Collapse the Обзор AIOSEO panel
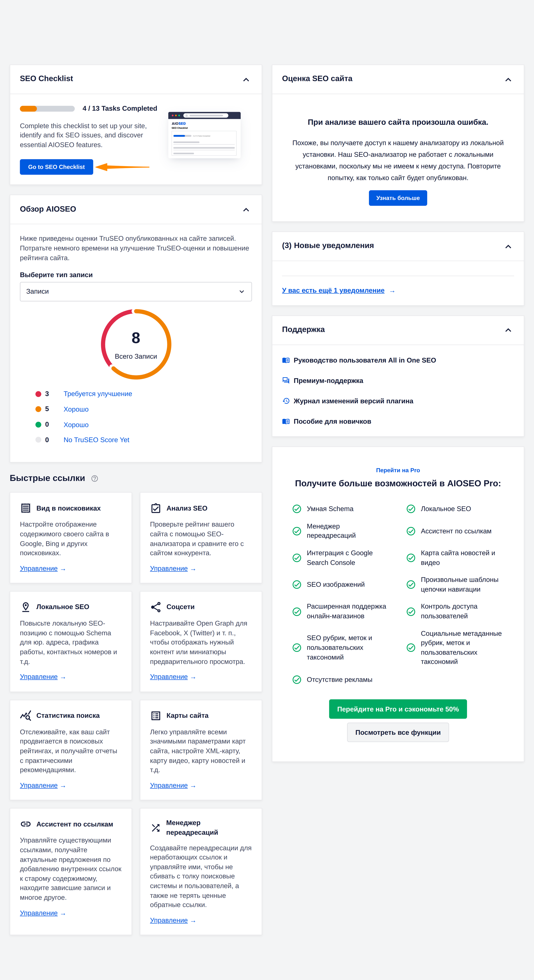Viewport: 534px width, 980px height. point(246,210)
